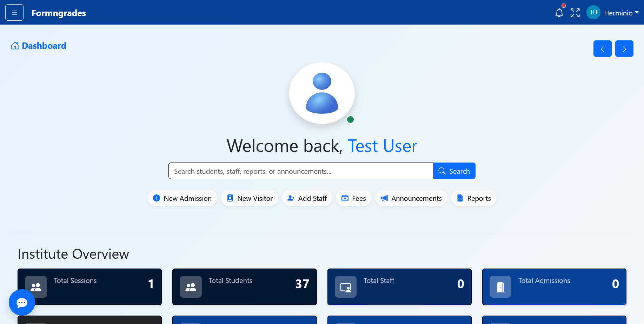The height and width of the screenshot is (324, 644).
Task: Go to next page with right chevron
Action: tap(624, 49)
